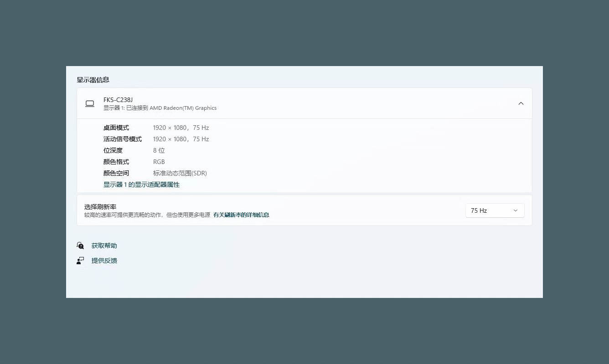The width and height of the screenshot is (609, 364).
Task: Click the get help icon
Action: coord(80,246)
